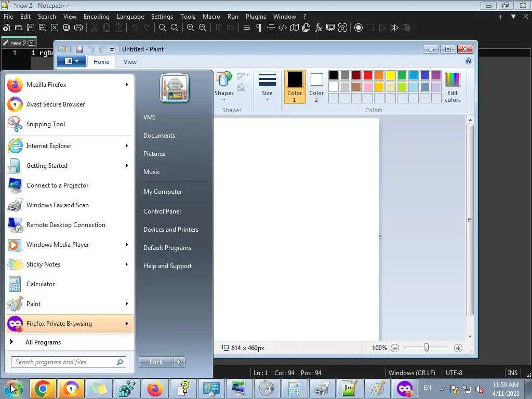
Task: Click the New file icon in Notepad++ toolbar
Action: pyautogui.click(x=6, y=28)
